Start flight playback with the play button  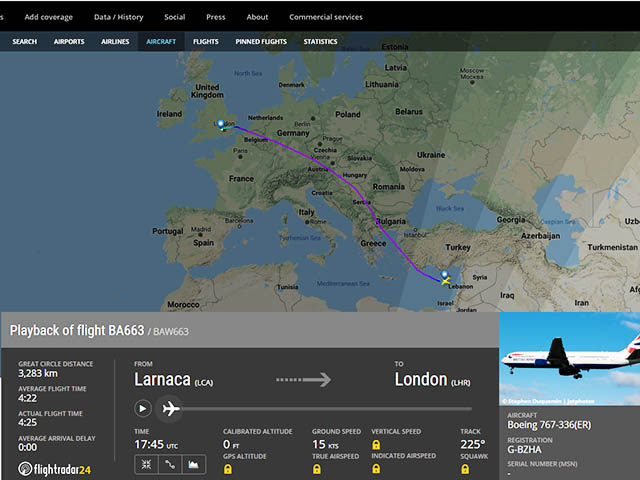[143, 409]
